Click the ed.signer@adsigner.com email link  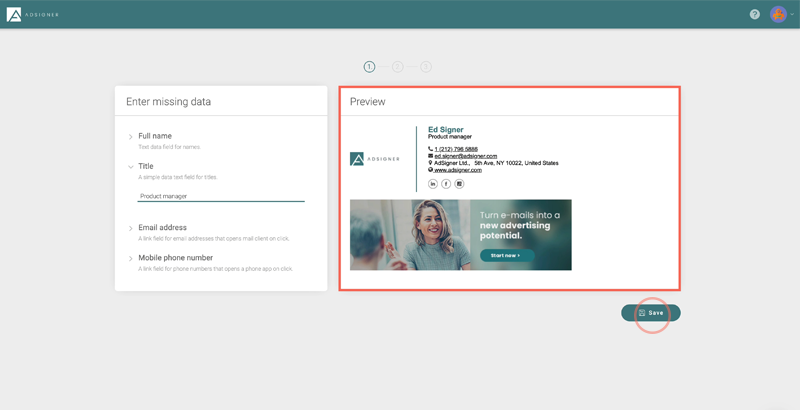pyautogui.click(x=466, y=156)
